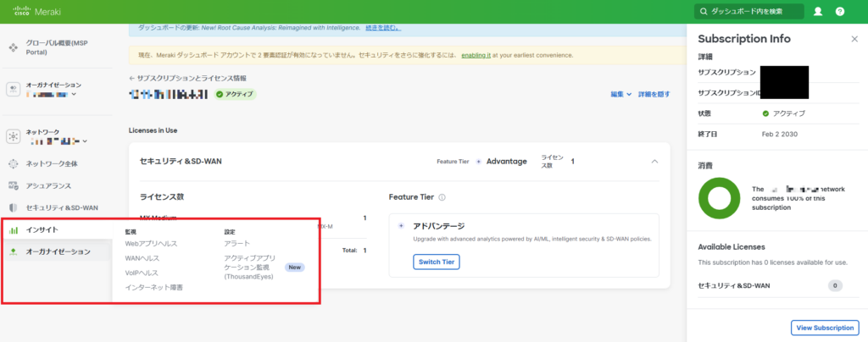Screen dimensions: 868x342
Task: Collapse the セキュリティ＆SD-WAN license section
Action: pyautogui.click(x=655, y=162)
